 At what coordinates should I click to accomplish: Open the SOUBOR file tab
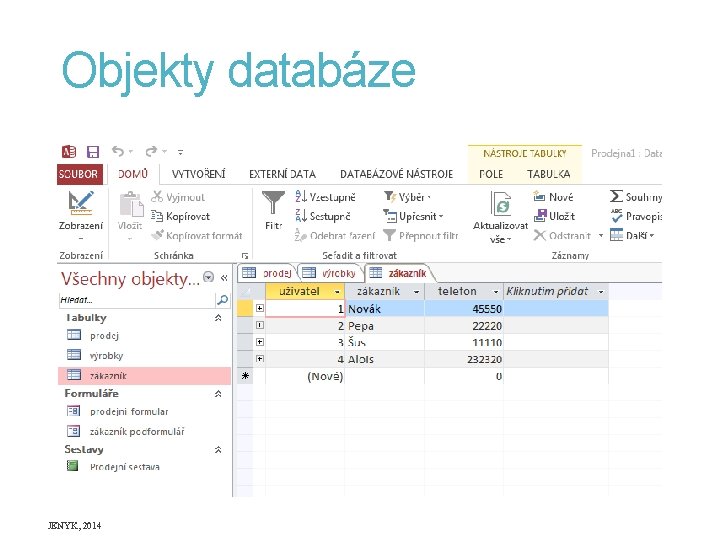point(78,174)
